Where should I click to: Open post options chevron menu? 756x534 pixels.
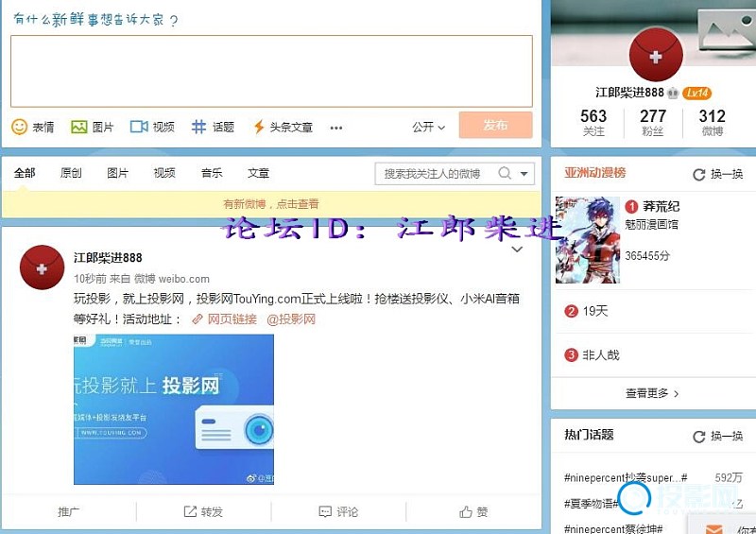click(517, 250)
